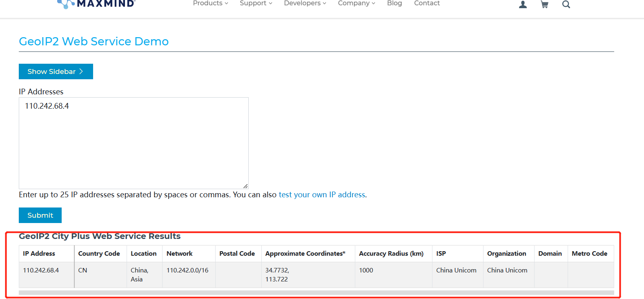Click the 34.7732, 113.722 coordinates cell

(x=308, y=275)
